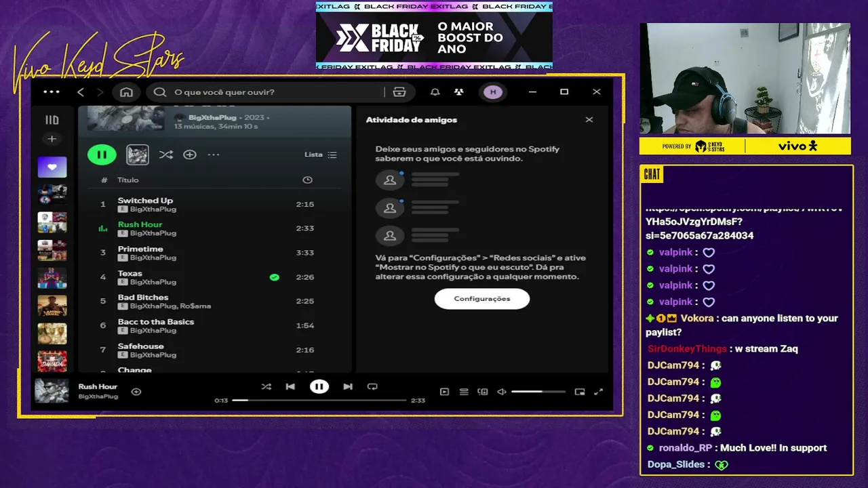Click ronaldo_RP's message in chat

point(773,448)
